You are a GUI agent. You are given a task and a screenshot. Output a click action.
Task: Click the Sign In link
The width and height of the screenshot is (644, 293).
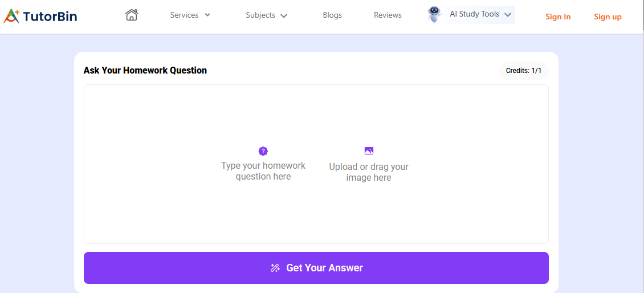(558, 17)
